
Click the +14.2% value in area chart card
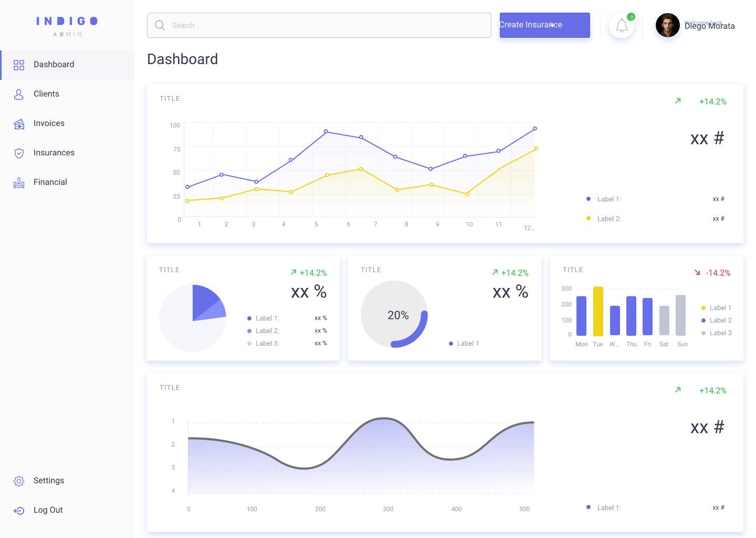pos(713,390)
